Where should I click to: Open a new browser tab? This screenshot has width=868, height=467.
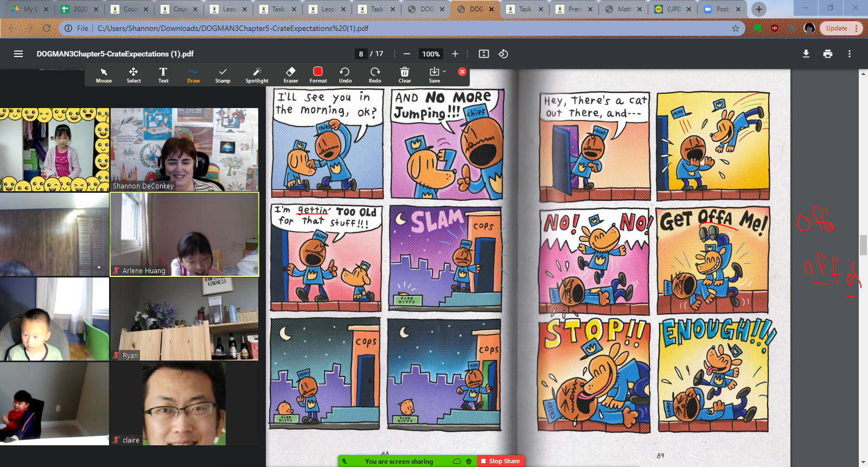coord(759,9)
